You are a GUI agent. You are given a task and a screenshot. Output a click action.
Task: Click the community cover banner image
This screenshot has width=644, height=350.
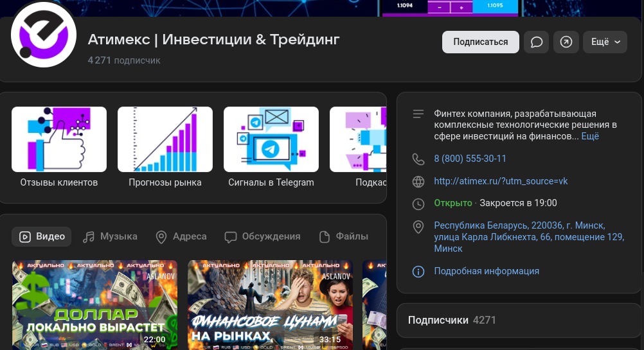click(x=322, y=8)
